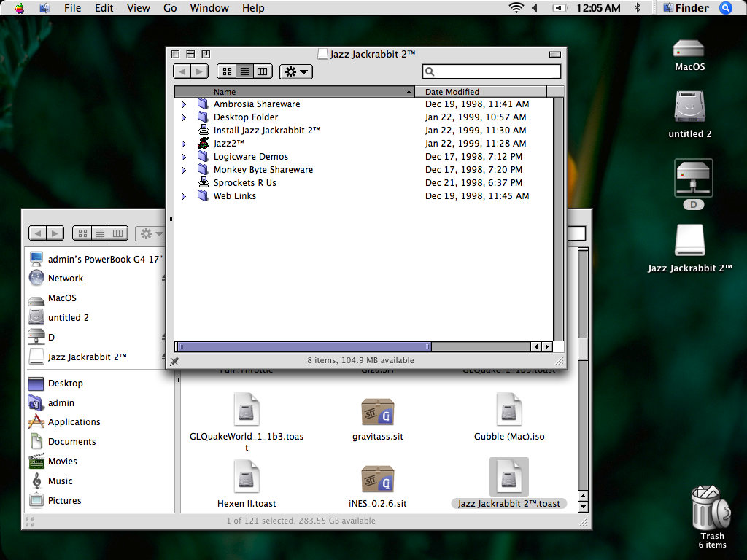Click the horizontal scroll right arrow
This screenshot has height=560, width=747.
point(547,346)
